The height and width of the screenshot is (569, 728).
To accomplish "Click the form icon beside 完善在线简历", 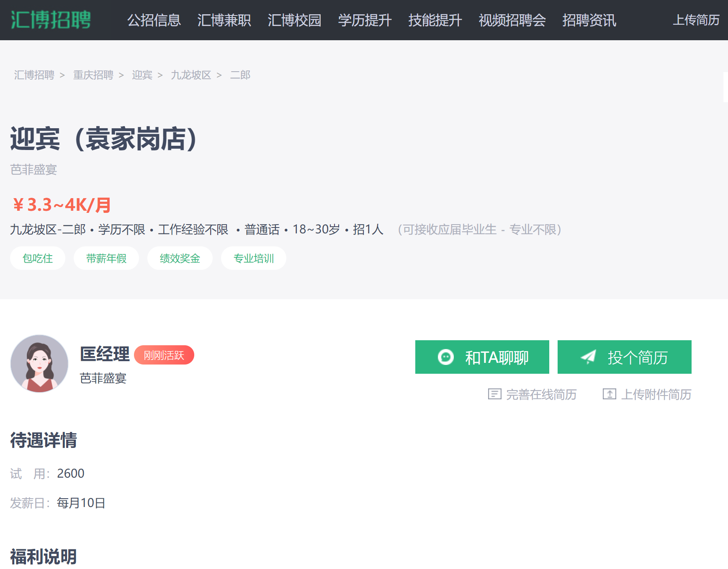I will (495, 394).
